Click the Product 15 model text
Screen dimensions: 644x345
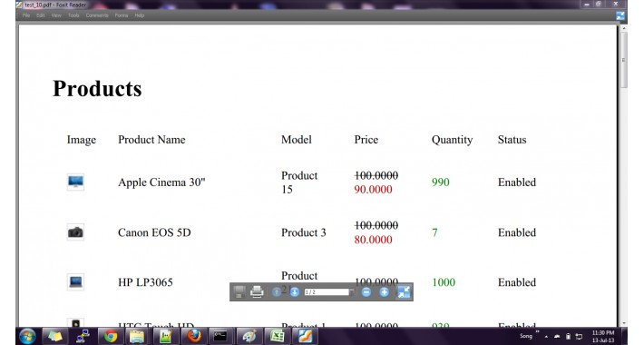click(299, 182)
